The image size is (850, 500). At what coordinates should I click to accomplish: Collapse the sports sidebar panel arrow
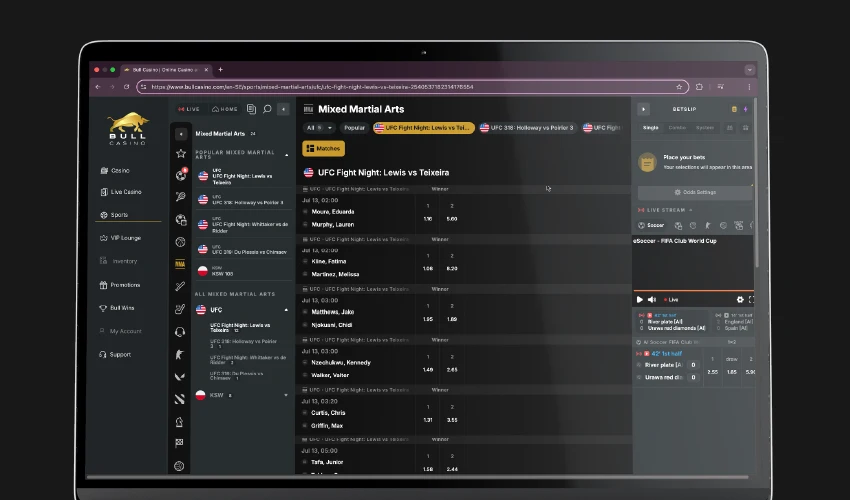(x=284, y=109)
